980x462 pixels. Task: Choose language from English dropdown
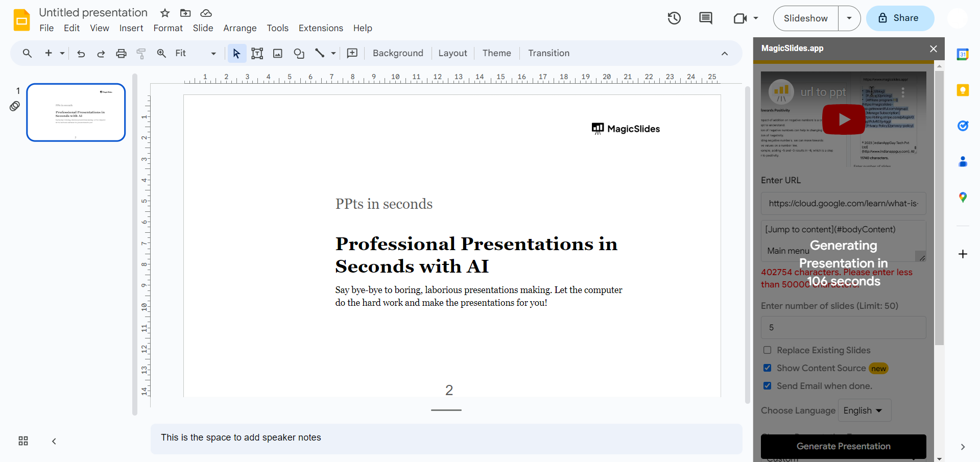click(x=865, y=410)
